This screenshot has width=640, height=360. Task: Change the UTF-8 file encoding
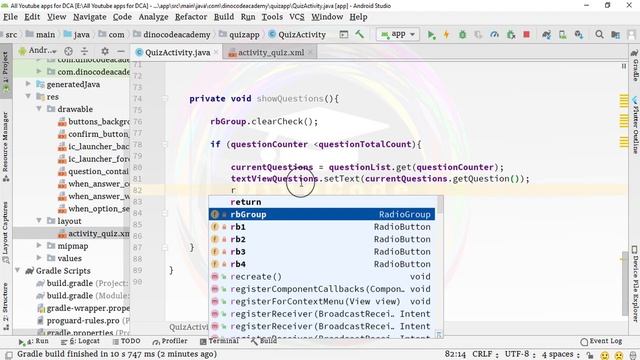520,354
